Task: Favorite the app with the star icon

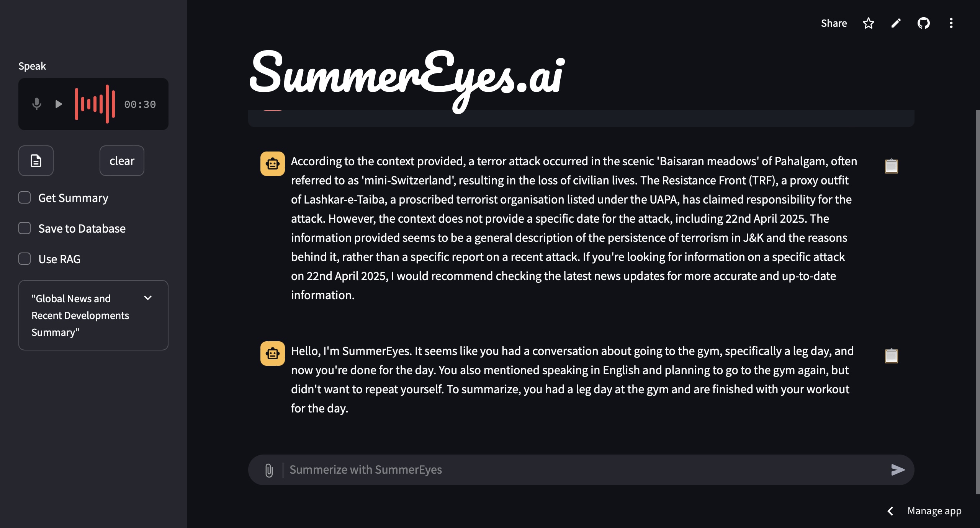Action: tap(868, 23)
